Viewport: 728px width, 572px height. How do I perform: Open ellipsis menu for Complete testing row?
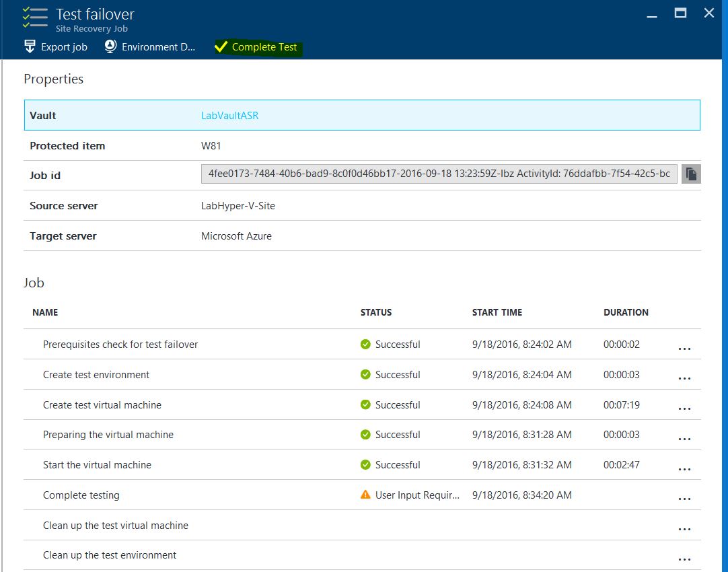click(684, 499)
